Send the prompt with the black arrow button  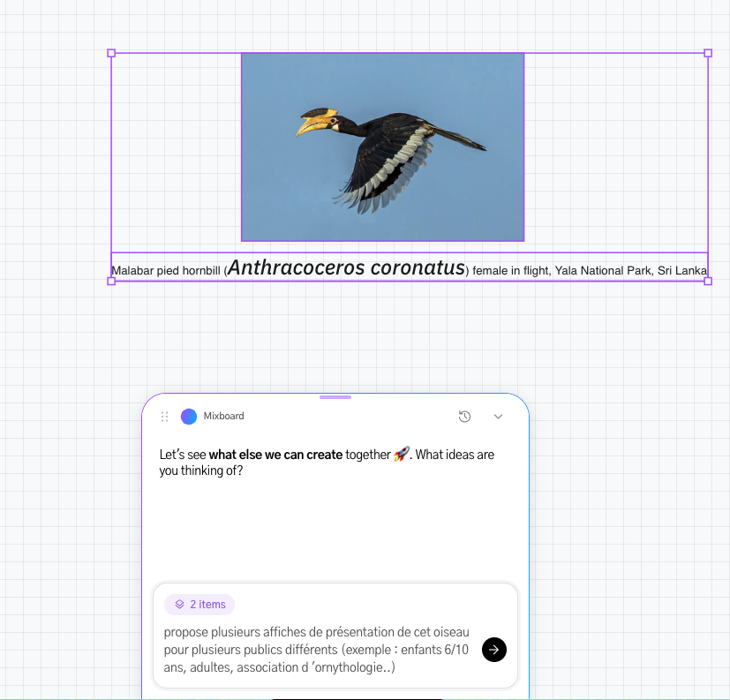494,650
